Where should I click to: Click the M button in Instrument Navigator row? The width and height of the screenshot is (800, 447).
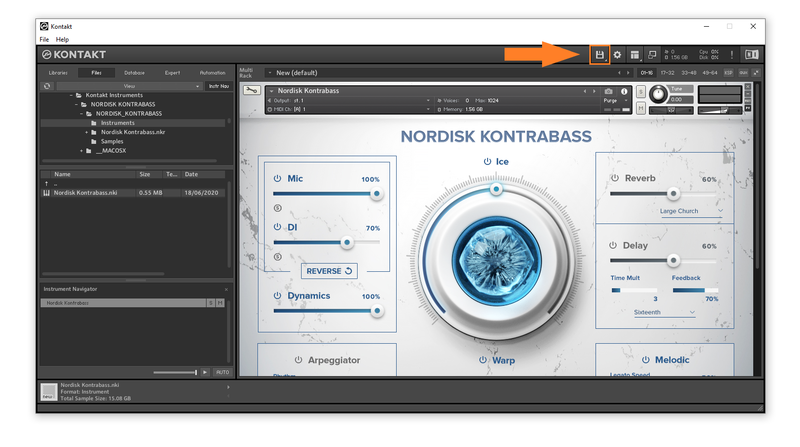(x=220, y=303)
